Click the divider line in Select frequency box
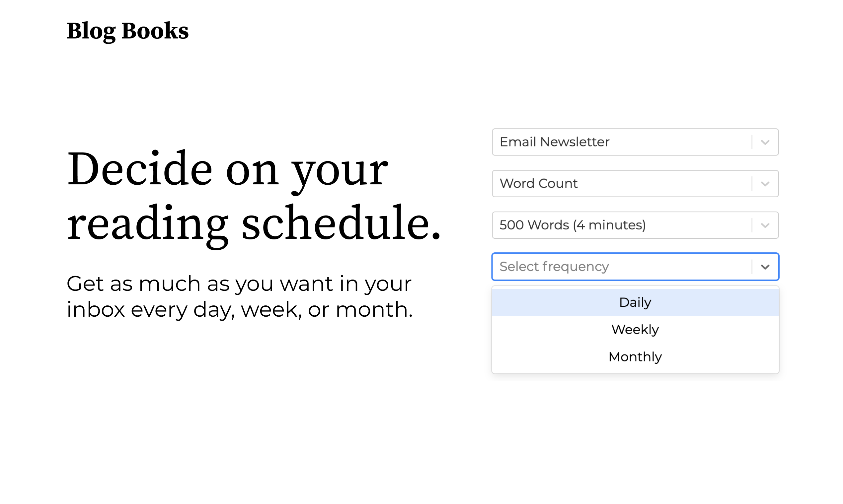 [x=752, y=267]
